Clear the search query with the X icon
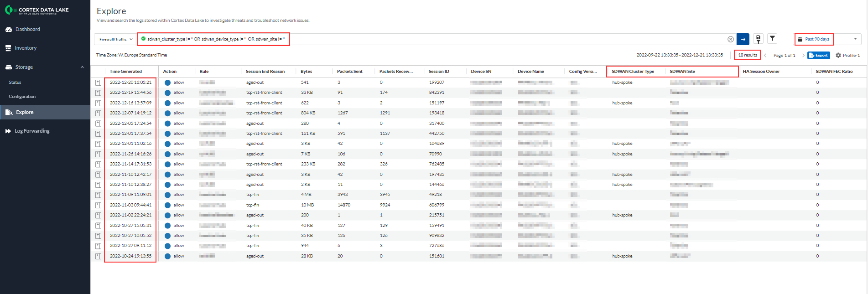 pyautogui.click(x=730, y=39)
